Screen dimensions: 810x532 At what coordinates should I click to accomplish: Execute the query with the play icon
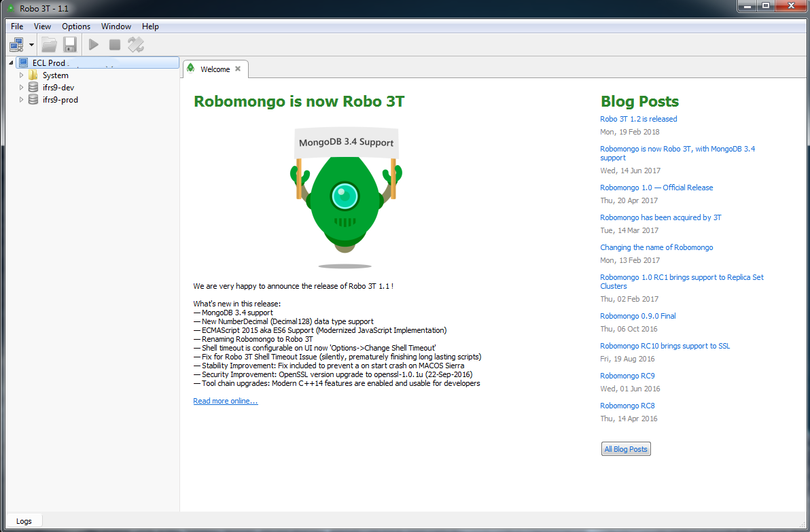point(93,44)
